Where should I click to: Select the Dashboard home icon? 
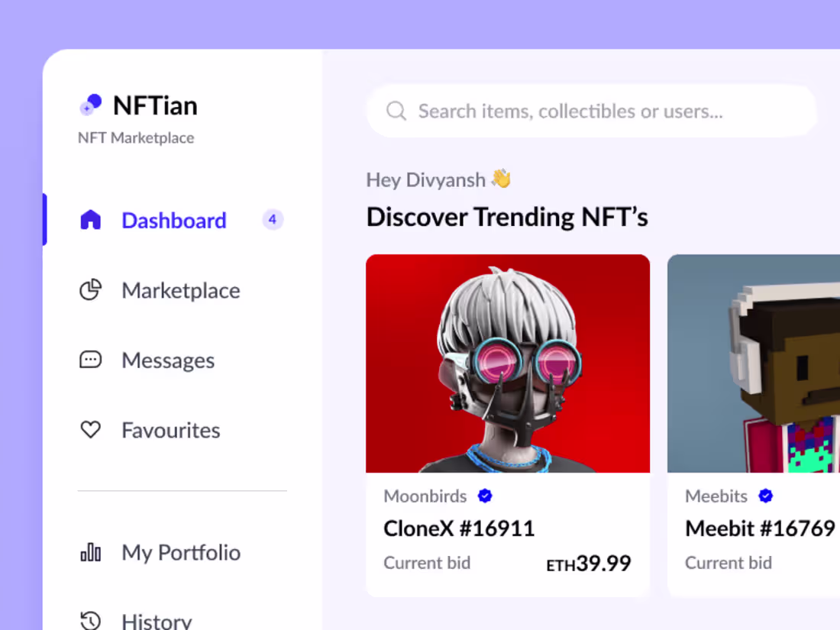(91, 220)
